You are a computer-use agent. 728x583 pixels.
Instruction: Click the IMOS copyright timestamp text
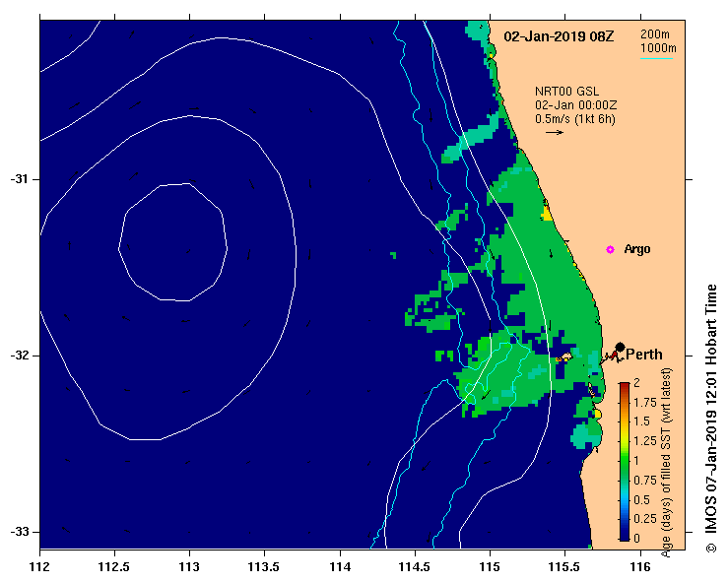click(x=711, y=418)
